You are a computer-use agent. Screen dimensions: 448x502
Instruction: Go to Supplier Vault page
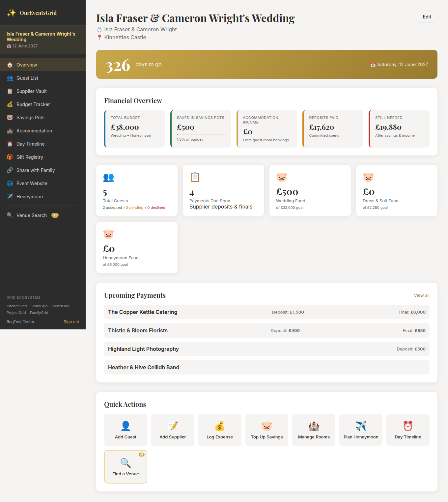click(43, 91)
